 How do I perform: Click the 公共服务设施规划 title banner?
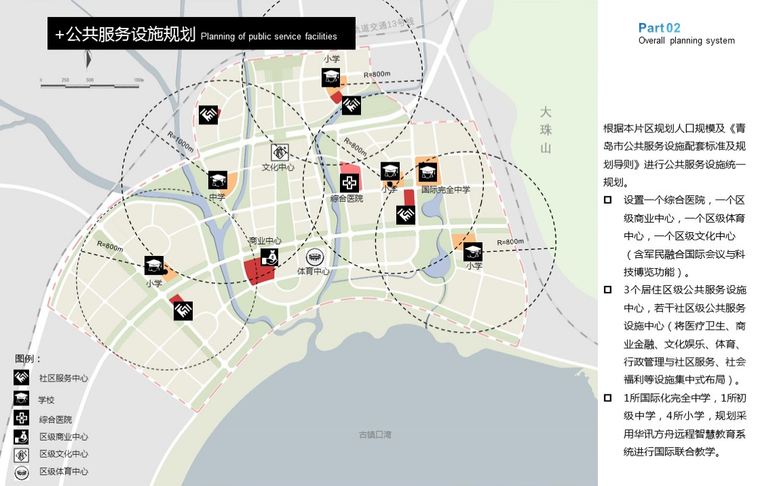coord(201,33)
